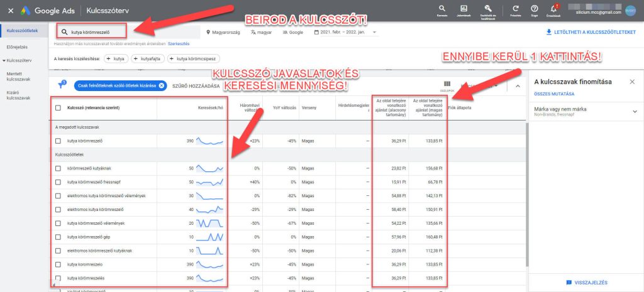
Task: Collapse the Kulcsszóterv sidebar group
Action: coord(4,60)
